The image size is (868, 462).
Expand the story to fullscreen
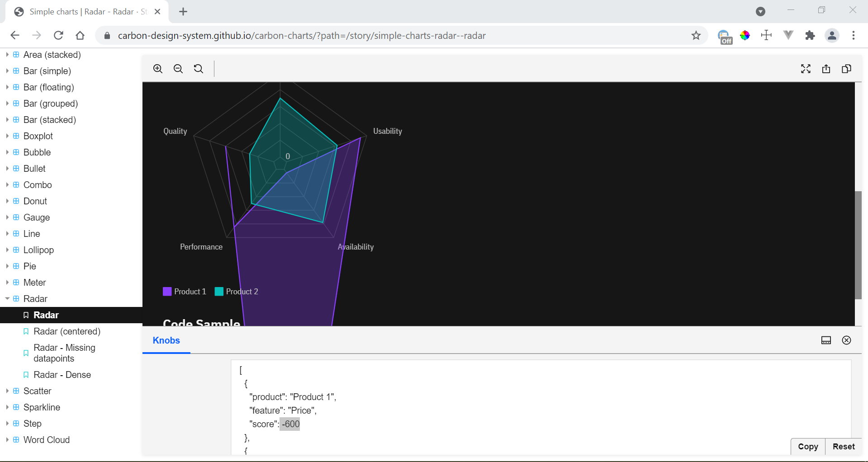tap(806, 69)
